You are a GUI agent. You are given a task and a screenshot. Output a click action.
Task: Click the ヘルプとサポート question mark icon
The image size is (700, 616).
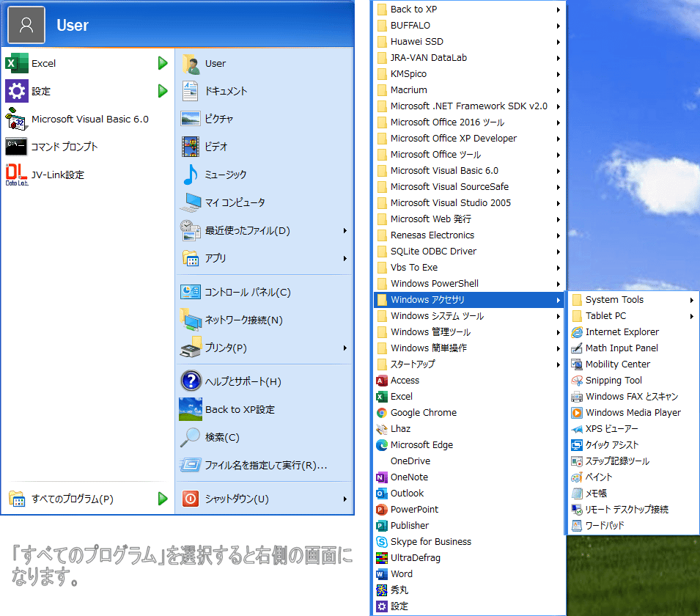(191, 381)
